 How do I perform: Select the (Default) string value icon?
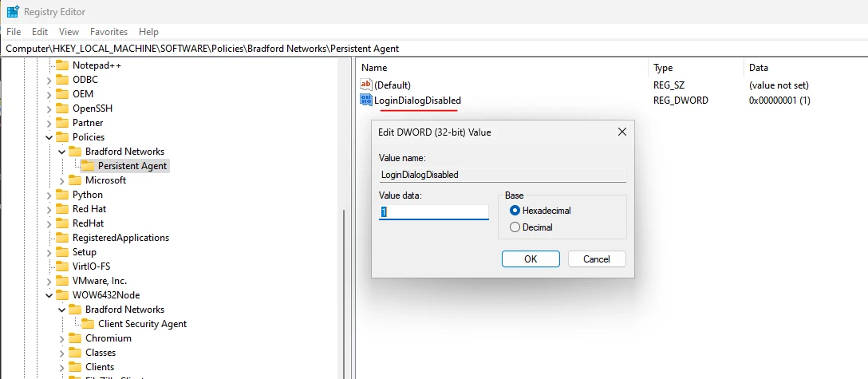tap(366, 85)
